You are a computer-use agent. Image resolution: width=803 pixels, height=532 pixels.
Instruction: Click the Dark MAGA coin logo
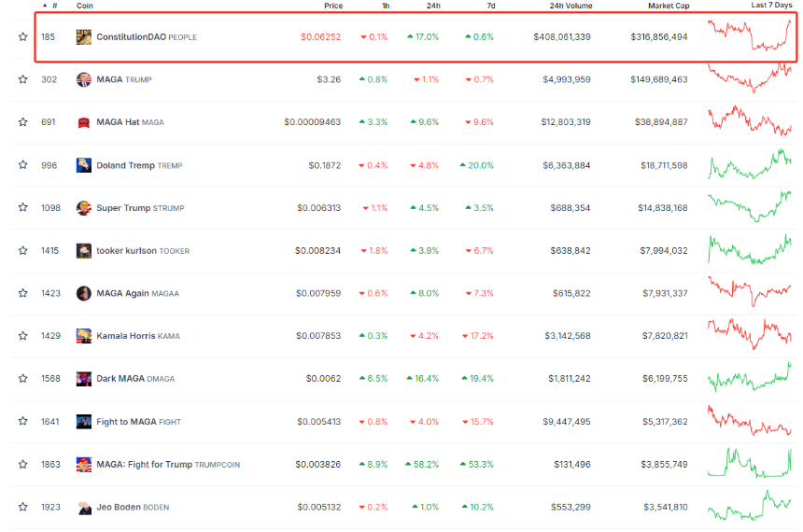coord(83,379)
